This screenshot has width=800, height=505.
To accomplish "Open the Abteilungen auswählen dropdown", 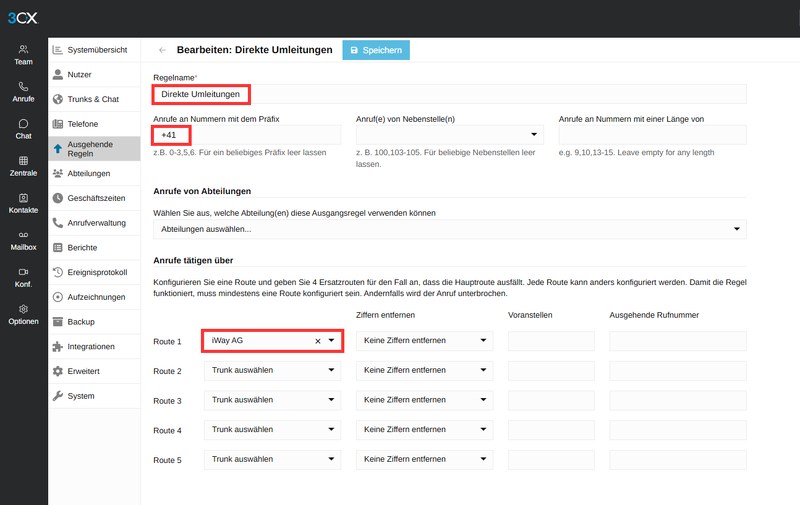I will pyautogui.click(x=449, y=229).
